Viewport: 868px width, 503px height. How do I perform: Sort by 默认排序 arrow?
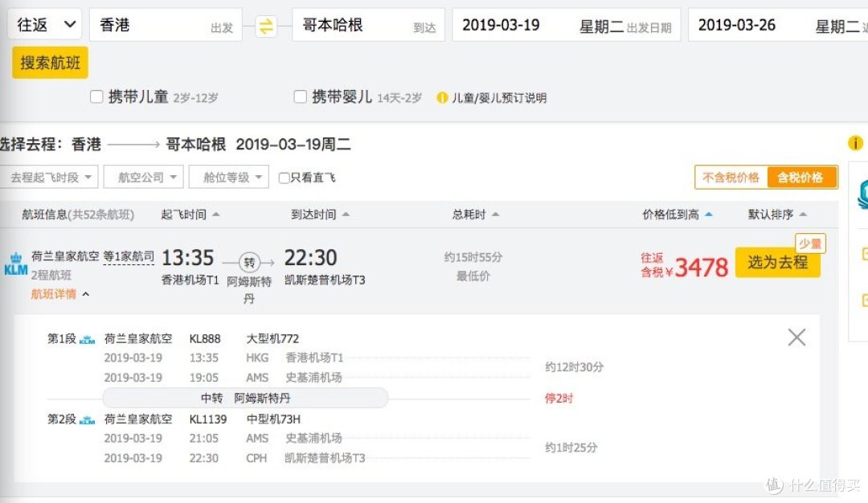[803, 215]
